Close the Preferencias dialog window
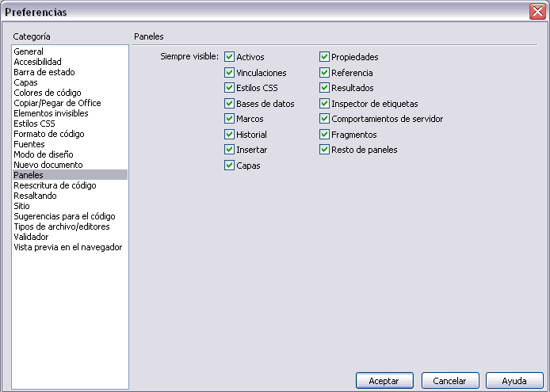Screen dimensions: 550x392 [x=537, y=12]
